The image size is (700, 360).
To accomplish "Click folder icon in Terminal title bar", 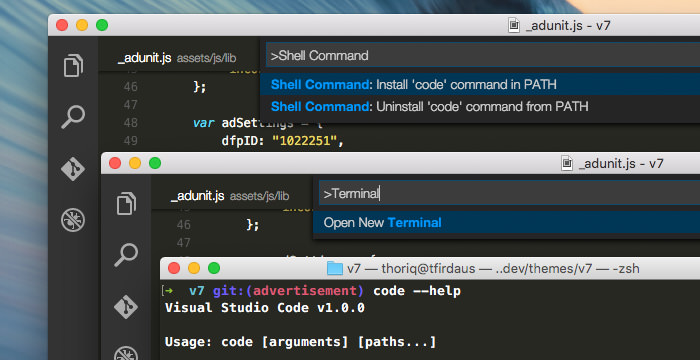I will (334, 268).
